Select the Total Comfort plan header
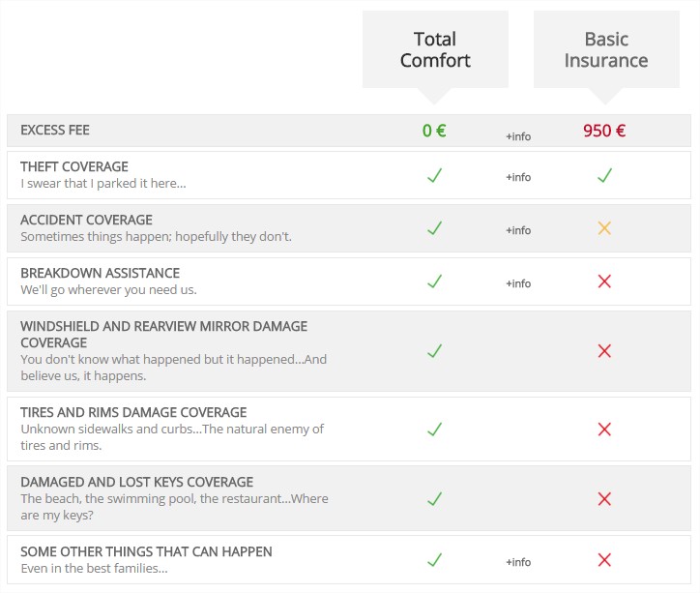The height and width of the screenshot is (593, 700). 435,49
